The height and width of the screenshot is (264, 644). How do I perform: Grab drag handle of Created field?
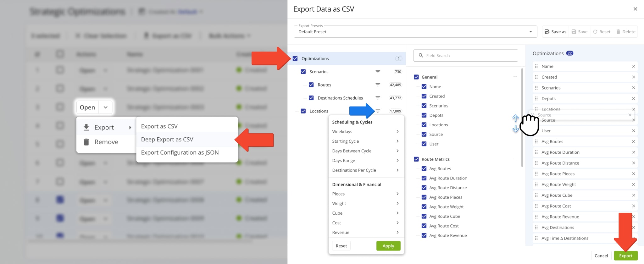point(536,77)
